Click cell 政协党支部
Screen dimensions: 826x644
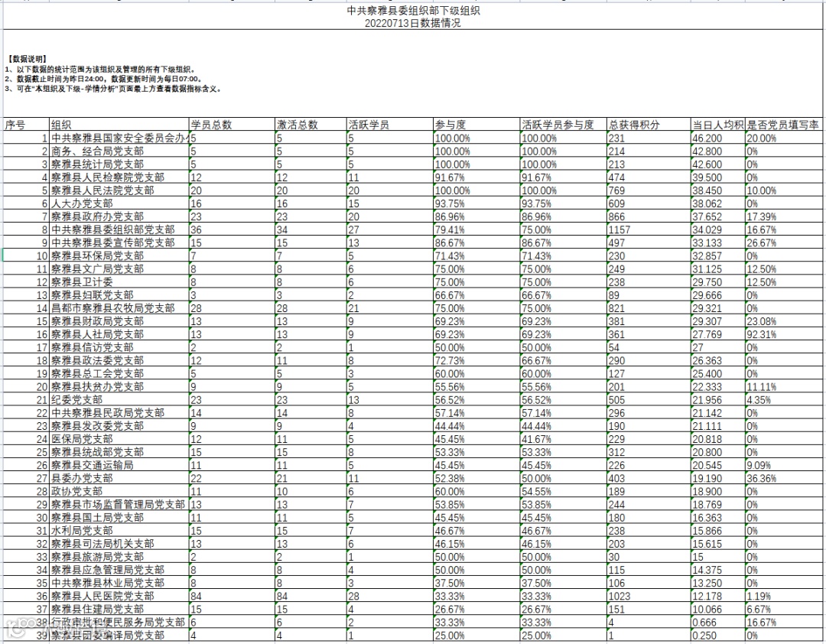(x=119, y=491)
